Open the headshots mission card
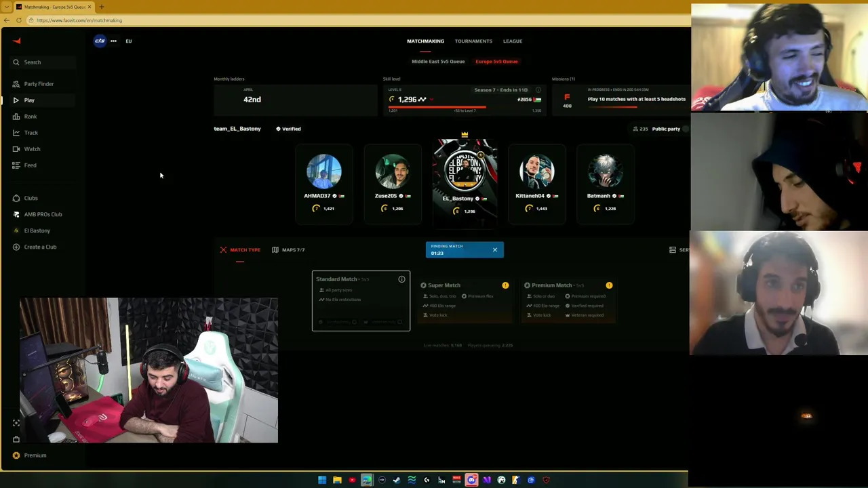The image size is (868, 488). (x=621, y=100)
